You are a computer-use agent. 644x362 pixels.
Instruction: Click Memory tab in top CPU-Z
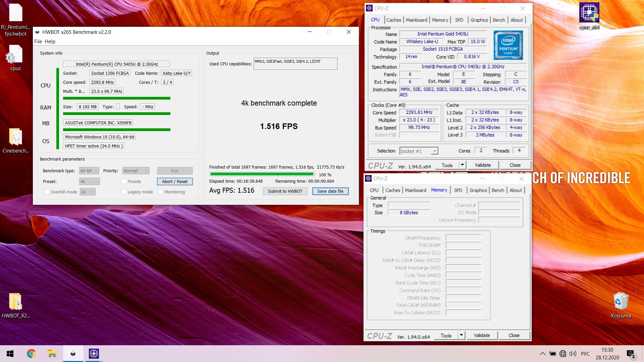[440, 20]
